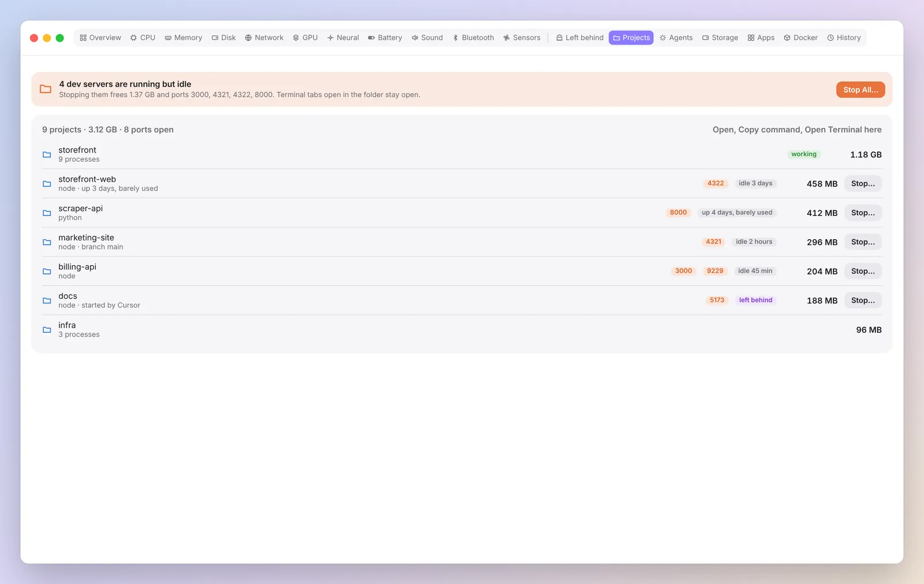924x584 pixels.
Task: Click port 5173 on docs row
Action: tap(717, 300)
